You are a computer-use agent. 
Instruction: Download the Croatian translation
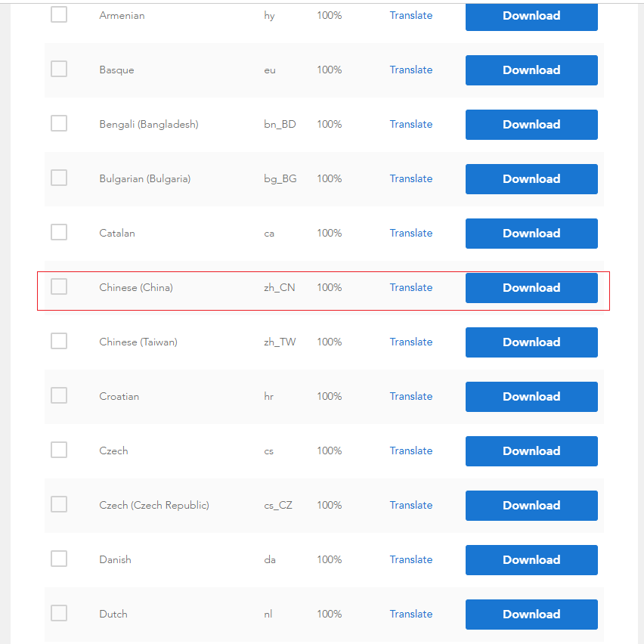[x=531, y=397]
